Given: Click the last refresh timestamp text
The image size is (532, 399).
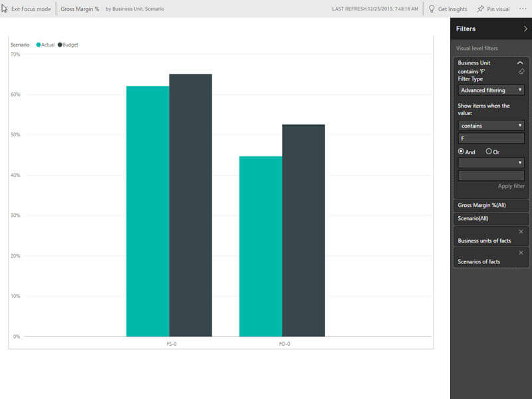Looking at the screenshot, I should [x=375, y=9].
